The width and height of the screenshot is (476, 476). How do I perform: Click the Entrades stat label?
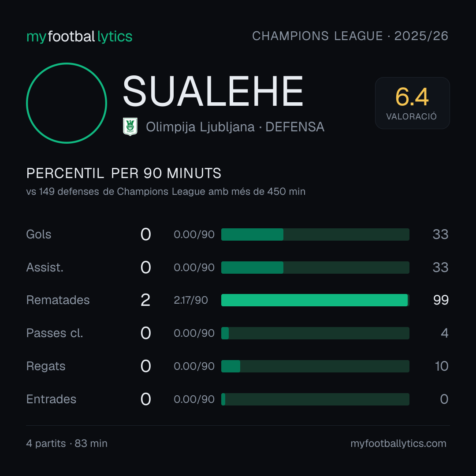(51, 399)
